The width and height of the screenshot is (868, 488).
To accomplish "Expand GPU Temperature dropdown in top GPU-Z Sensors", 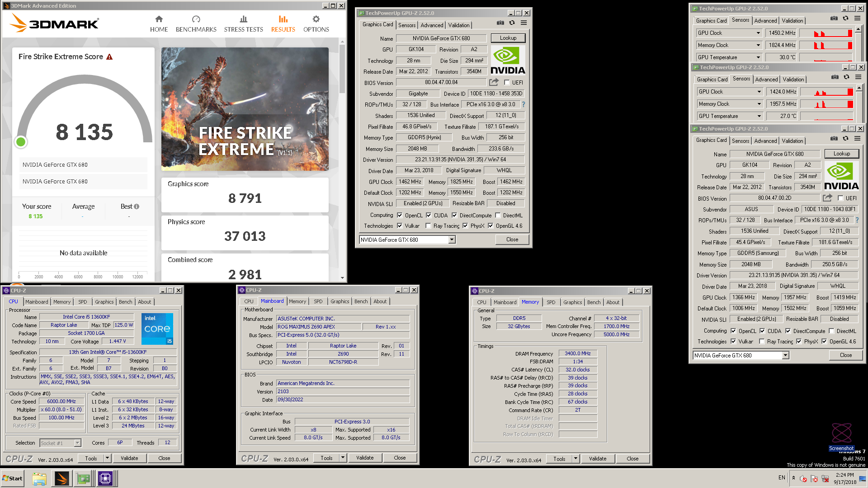I will pyautogui.click(x=758, y=57).
